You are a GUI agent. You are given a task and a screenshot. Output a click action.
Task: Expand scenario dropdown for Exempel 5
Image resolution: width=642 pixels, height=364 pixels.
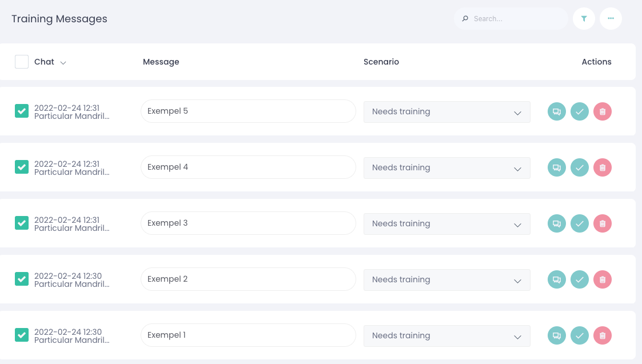point(446,112)
